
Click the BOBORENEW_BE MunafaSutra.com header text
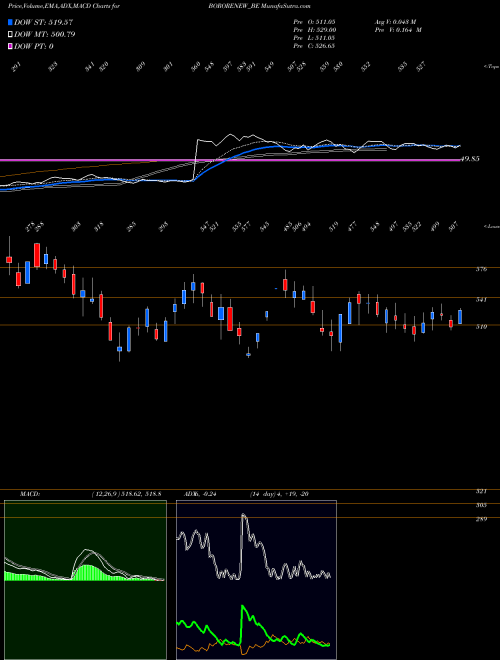coord(259,7)
